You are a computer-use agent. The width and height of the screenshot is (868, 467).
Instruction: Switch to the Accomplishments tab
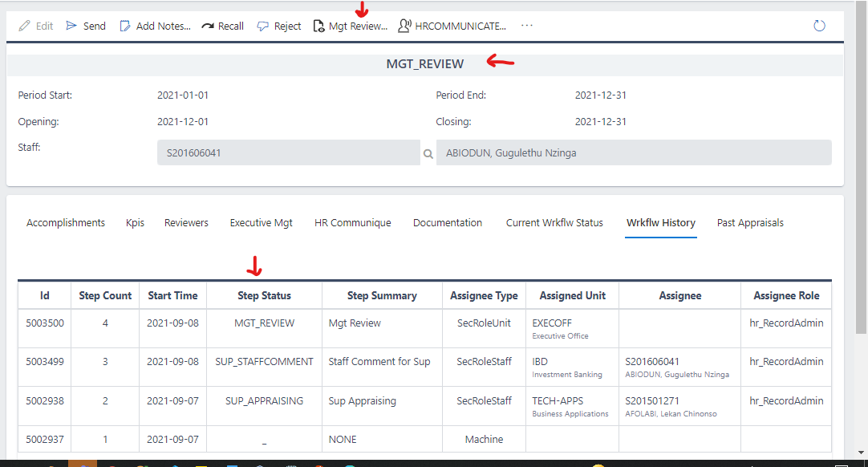coord(66,223)
